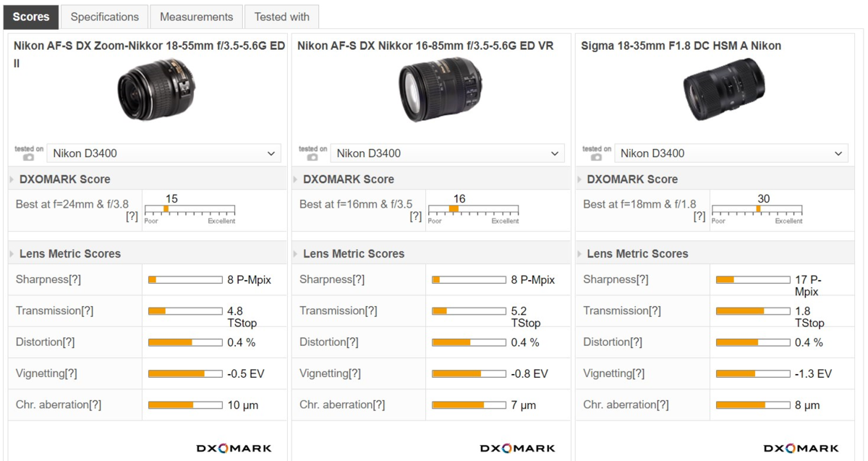Viewport: 868px width, 461px height.
Task: Open Sigma 18-35mm F1.8 DC HSM title
Action: [681, 46]
